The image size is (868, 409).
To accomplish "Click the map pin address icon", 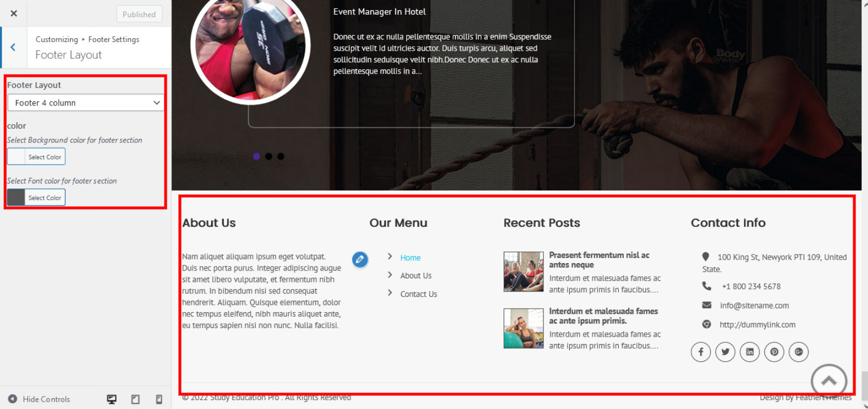I will point(706,257).
